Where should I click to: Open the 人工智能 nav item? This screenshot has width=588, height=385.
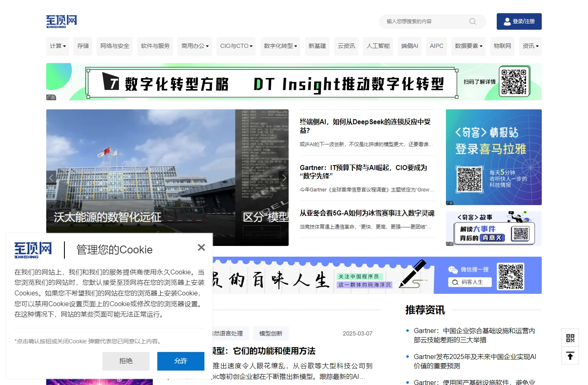pyautogui.click(x=378, y=46)
